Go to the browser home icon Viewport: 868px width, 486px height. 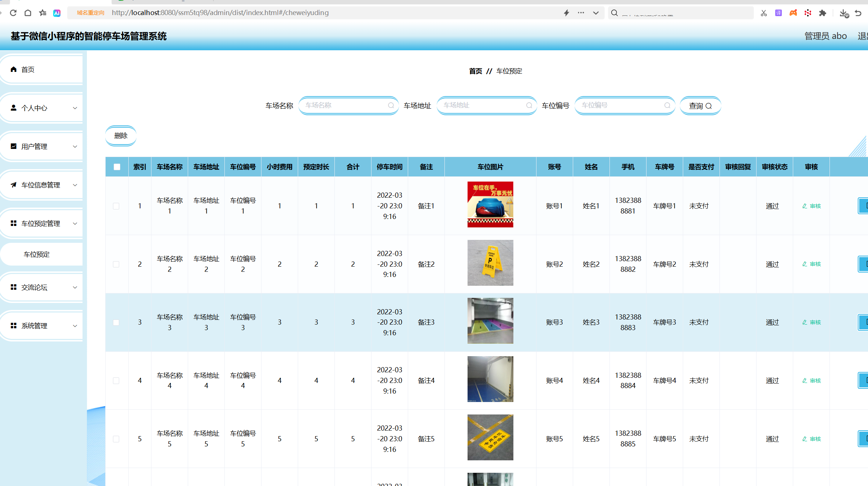coord(28,13)
